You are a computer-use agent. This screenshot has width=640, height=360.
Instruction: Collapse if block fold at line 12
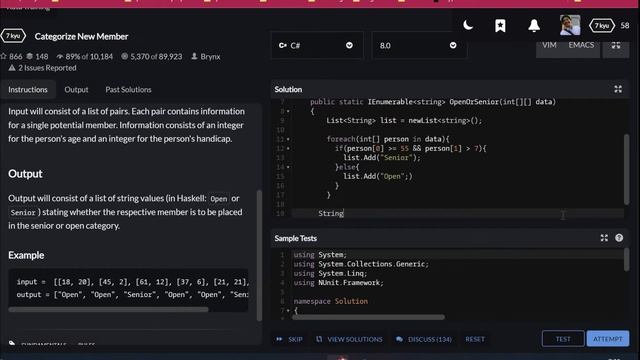(288, 149)
